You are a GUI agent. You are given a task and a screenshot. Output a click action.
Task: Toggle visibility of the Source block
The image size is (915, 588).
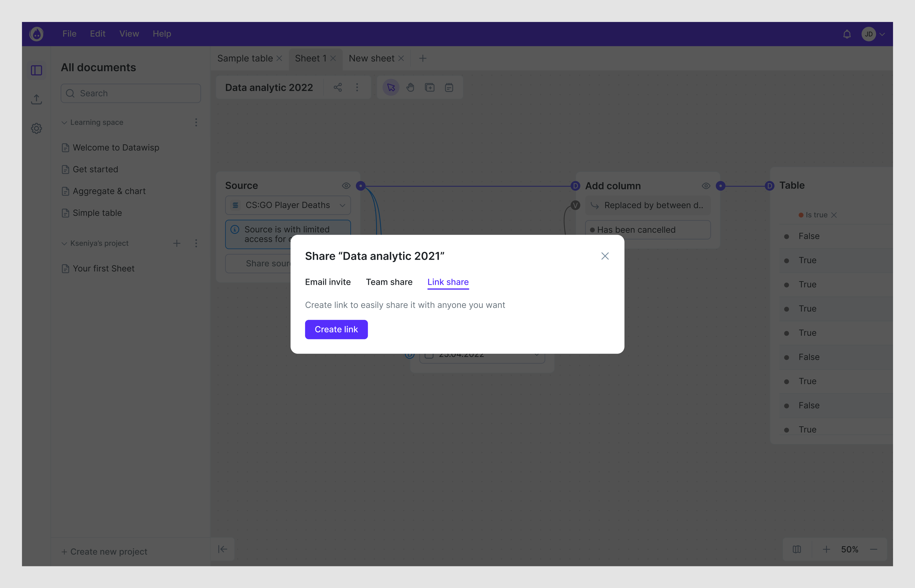346,186
